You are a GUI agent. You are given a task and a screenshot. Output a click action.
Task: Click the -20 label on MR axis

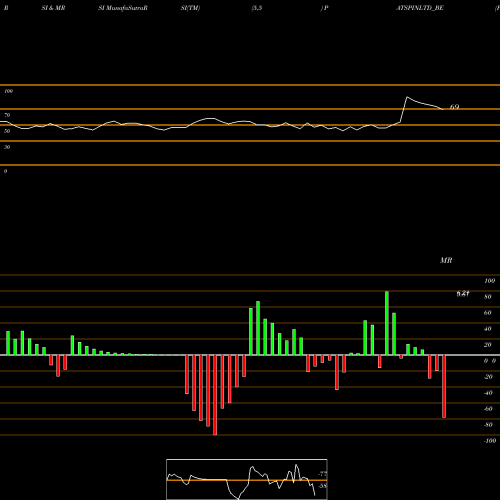(488, 377)
